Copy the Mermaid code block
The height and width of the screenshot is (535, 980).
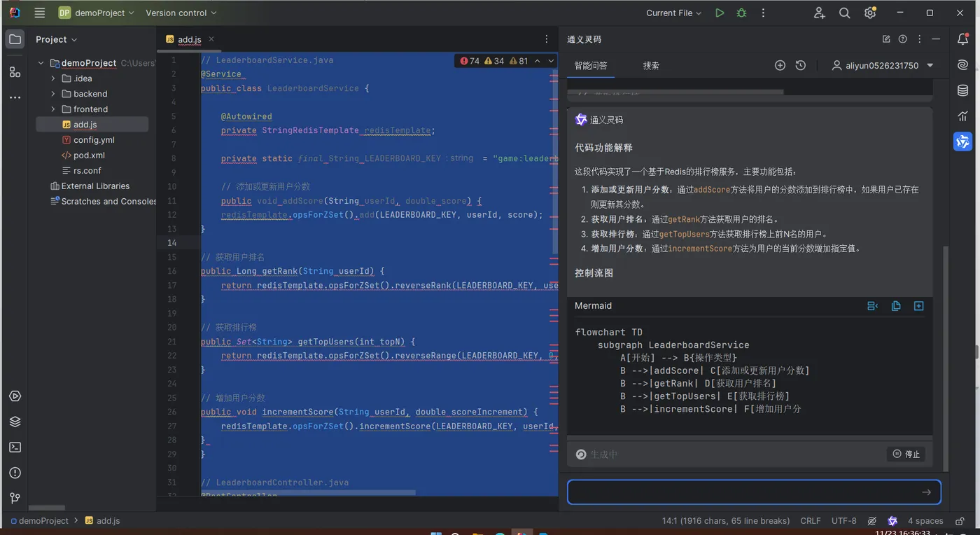tap(896, 306)
